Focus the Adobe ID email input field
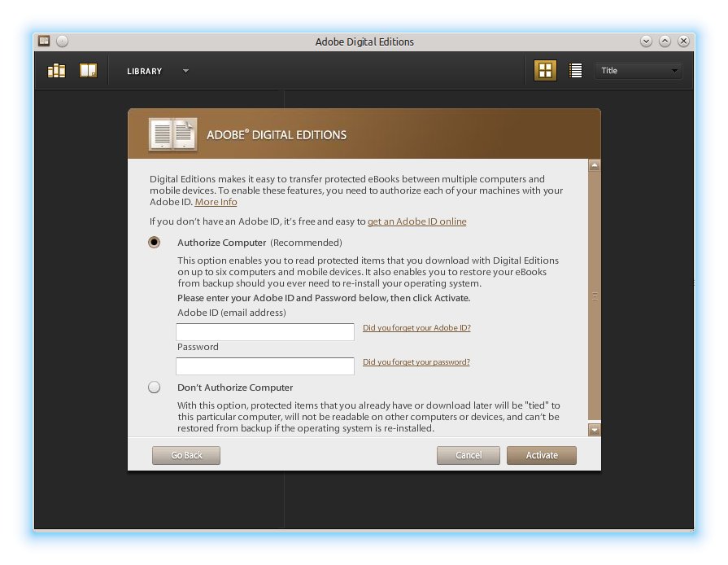Image resolution: width=728 pixels, height=565 pixels. point(265,332)
